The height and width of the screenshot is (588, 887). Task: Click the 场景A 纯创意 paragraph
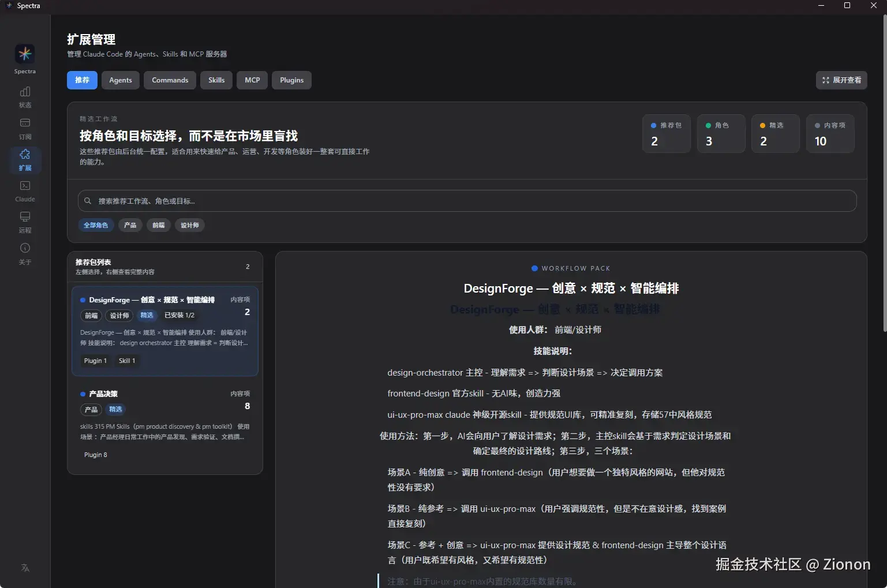tap(556, 480)
